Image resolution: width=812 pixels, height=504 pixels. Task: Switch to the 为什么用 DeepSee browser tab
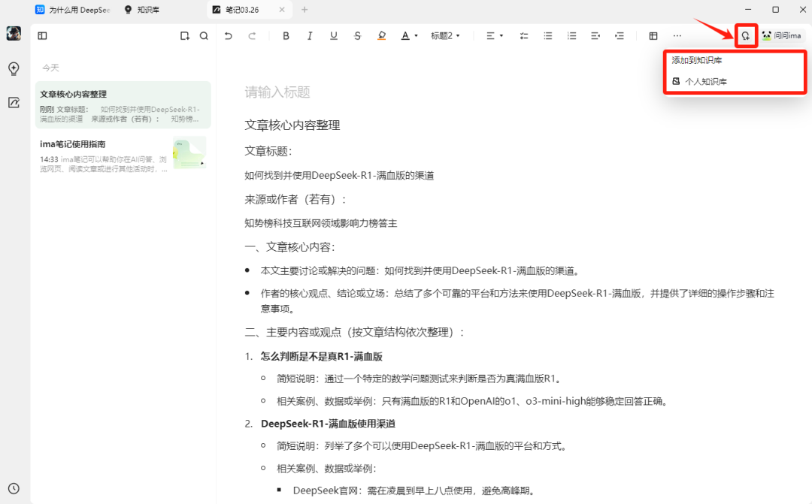(x=73, y=10)
